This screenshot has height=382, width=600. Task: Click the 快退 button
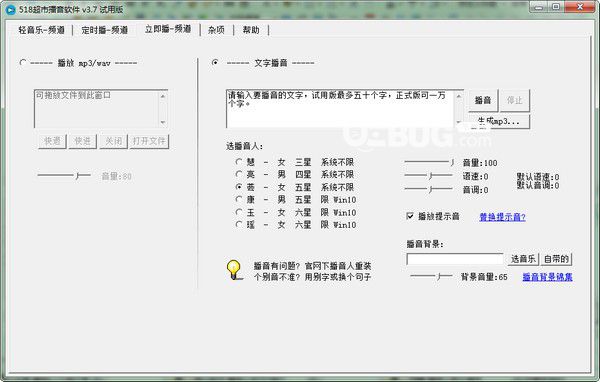(x=52, y=141)
